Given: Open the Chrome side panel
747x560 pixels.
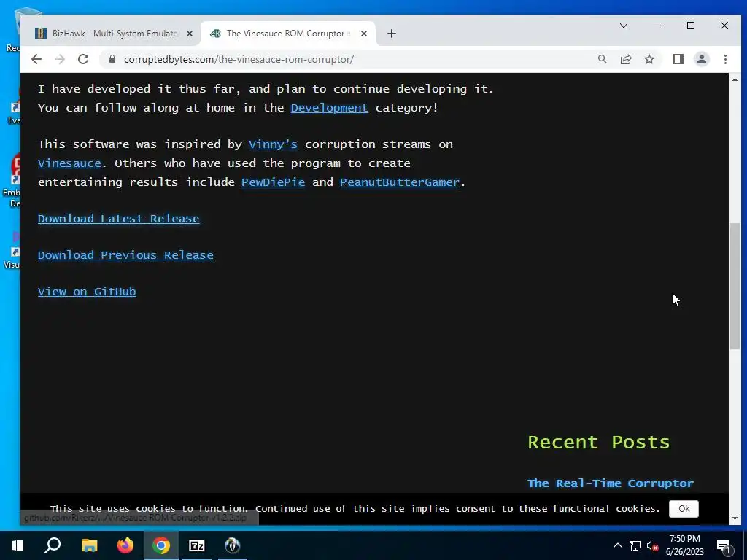Looking at the screenshot, I should click(678, 59).
